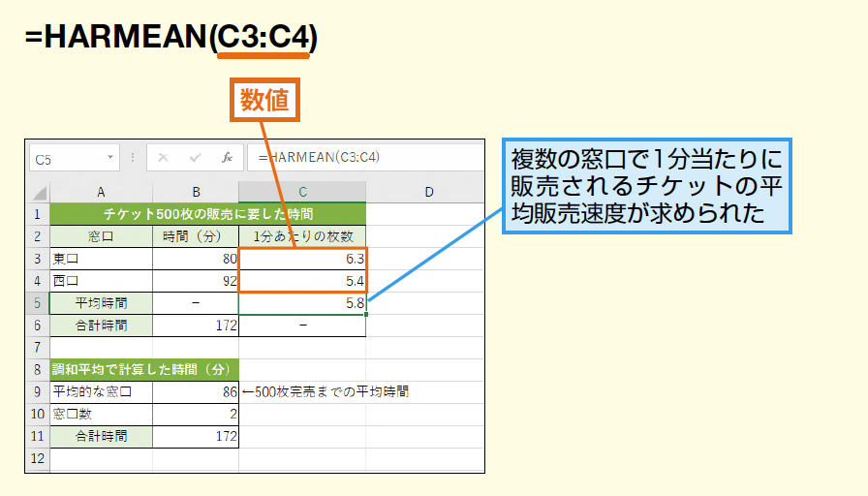Select cell with value 92

pyautogui.click(x=196, y=281)
